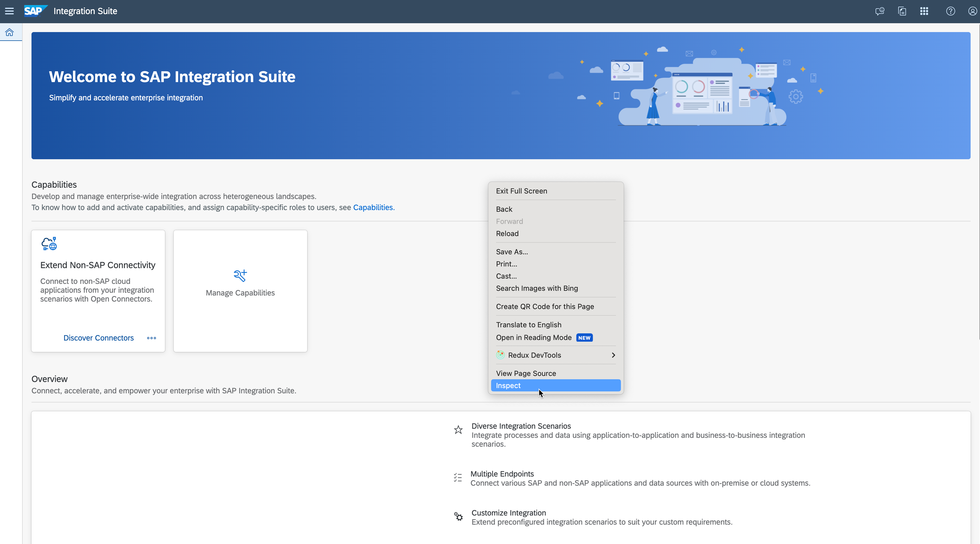Select Reload in context menu
The width and height of the screenshot is (980, 544).
(x=507, y=234)
